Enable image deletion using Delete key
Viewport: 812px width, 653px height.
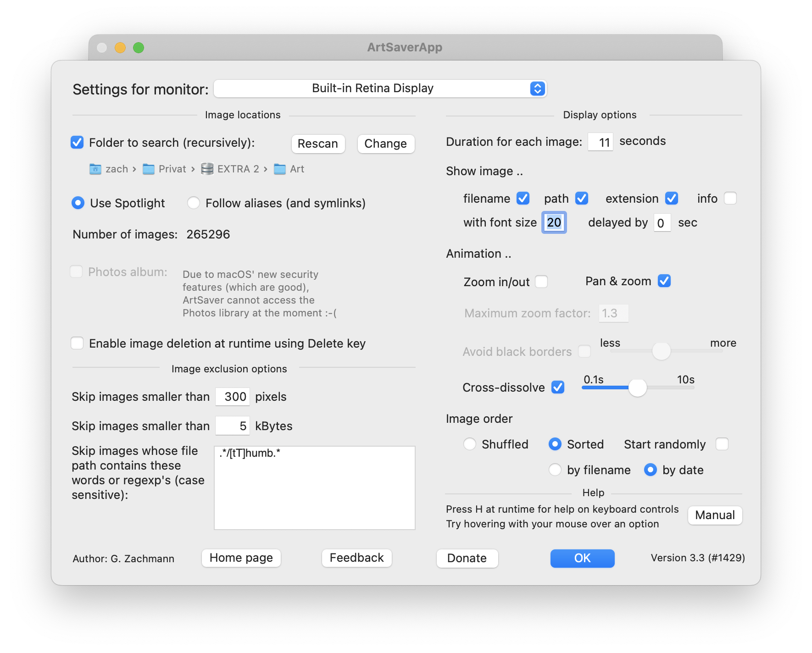tap(77, 343)
